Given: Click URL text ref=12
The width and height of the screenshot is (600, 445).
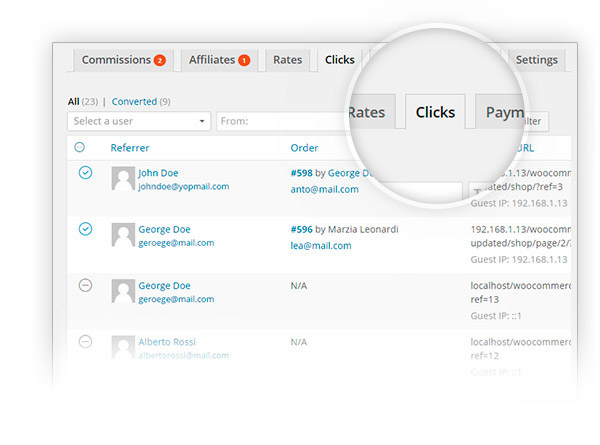Looking at the screenshot, I should [x=484, y=356].
